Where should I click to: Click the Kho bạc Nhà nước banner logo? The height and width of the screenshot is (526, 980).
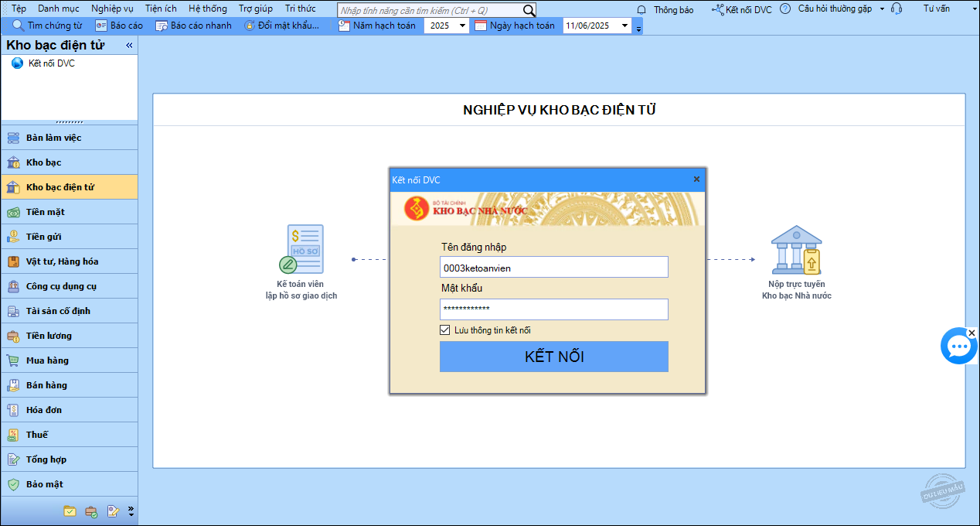coord(418,209)
